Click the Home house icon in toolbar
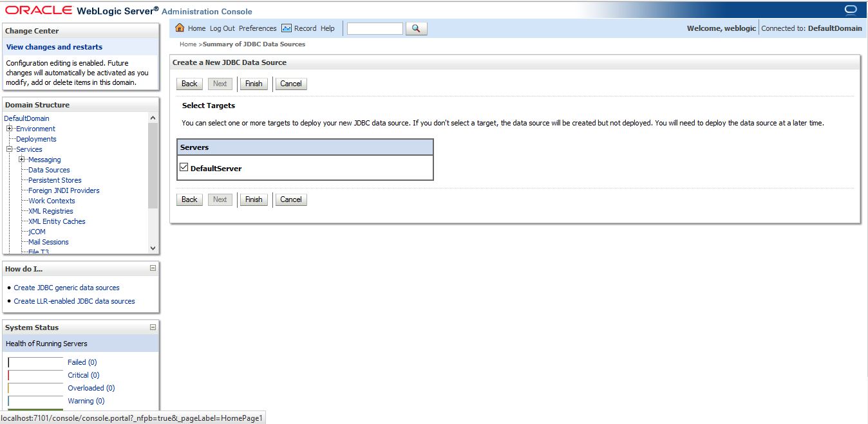 pos(180,28)
